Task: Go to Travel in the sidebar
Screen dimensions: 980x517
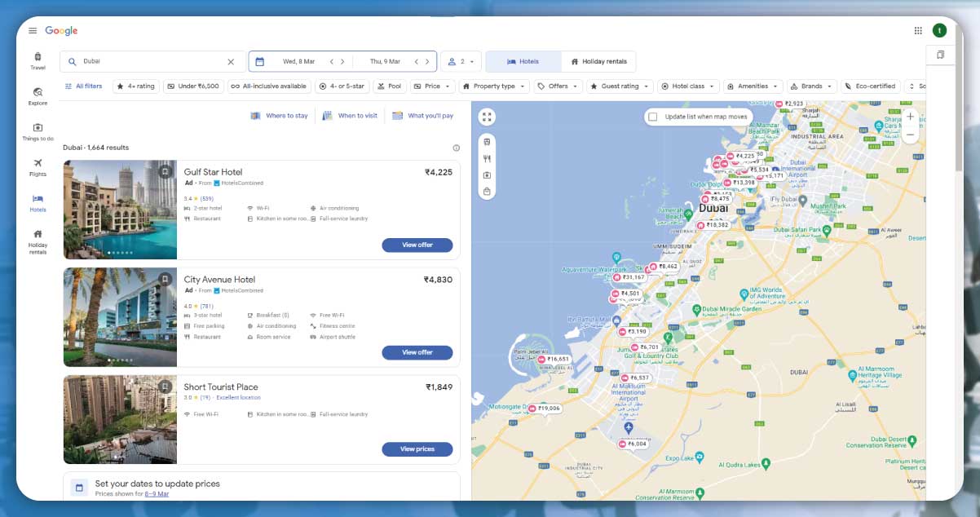Action: [x=38, y=61]
